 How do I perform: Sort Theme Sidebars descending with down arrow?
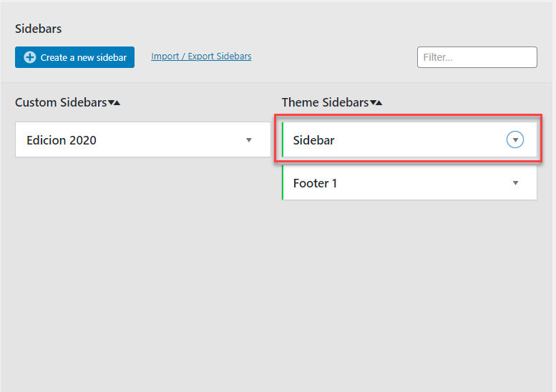click(x=373, y=103)
